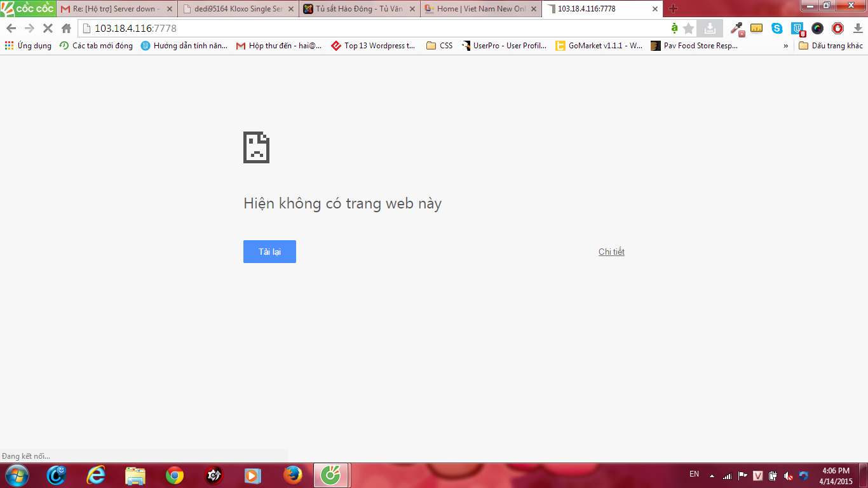Switch to the 'Re: [Hộ trợ] Server down' Gmail tab
The width and height of the screenshot is (868, 488).
(116, 9)
